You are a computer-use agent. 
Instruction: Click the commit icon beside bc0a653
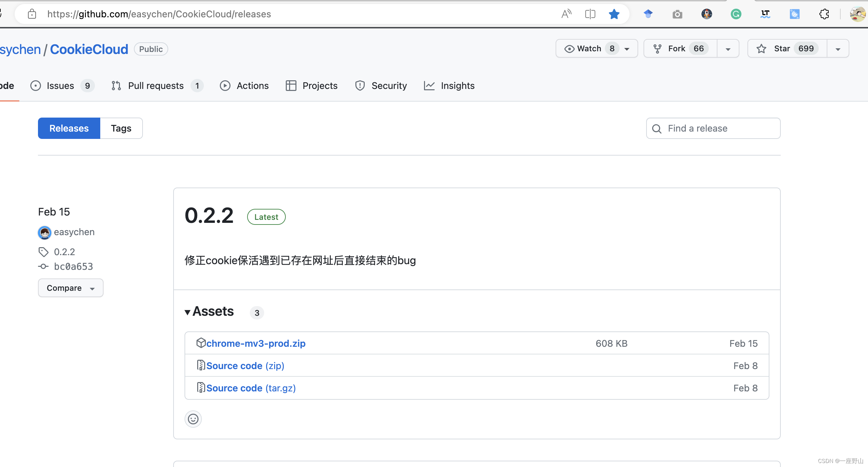click(x=43, y=266)
